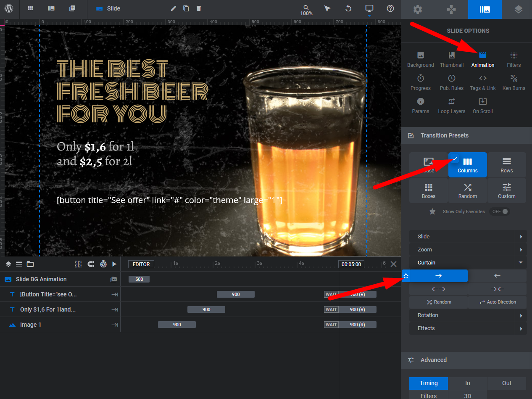Open Params slide options
532x399 pixels.
point(420,106)
